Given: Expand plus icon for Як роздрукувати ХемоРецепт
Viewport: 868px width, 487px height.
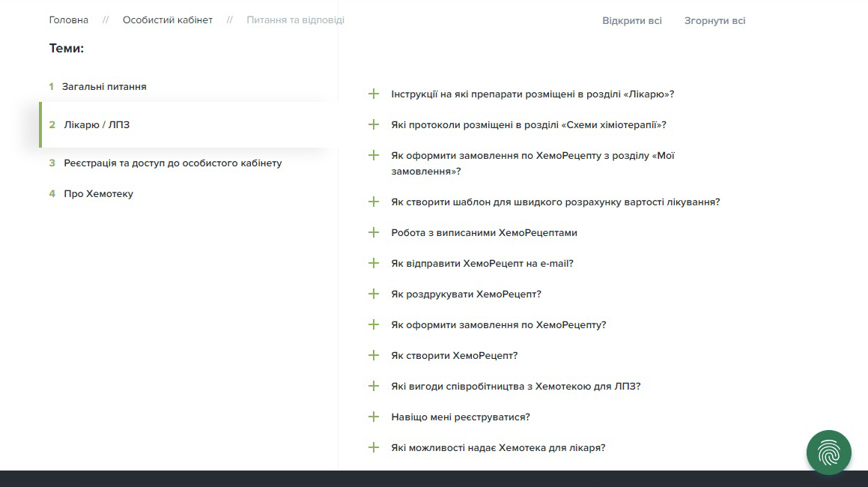Looking at the screenshot, I should 374,294.
